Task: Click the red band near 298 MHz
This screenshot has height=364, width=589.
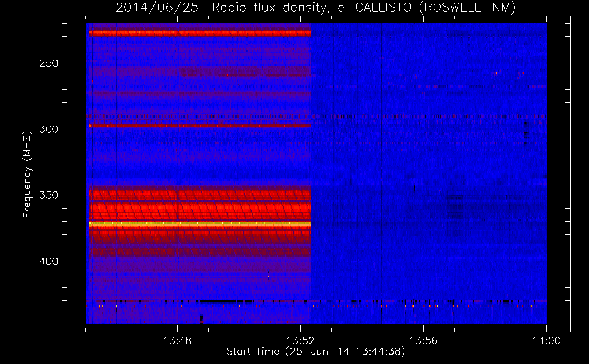Action: 199,126
